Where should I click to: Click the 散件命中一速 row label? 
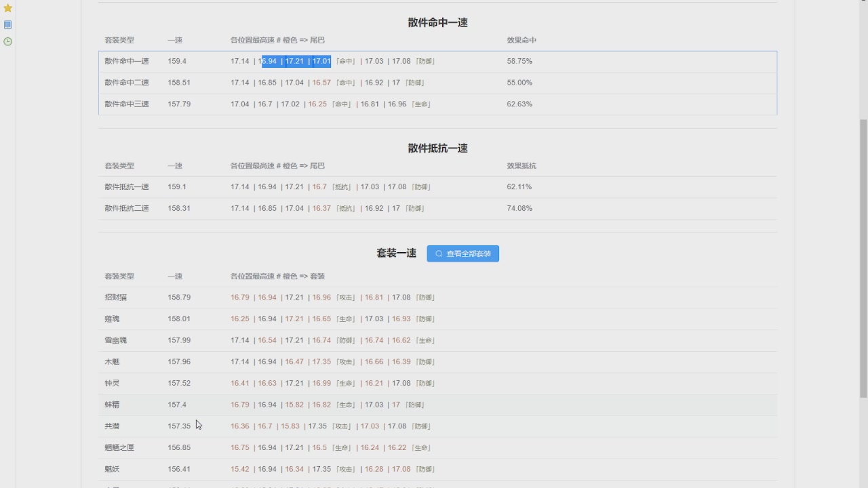(127, 61)
